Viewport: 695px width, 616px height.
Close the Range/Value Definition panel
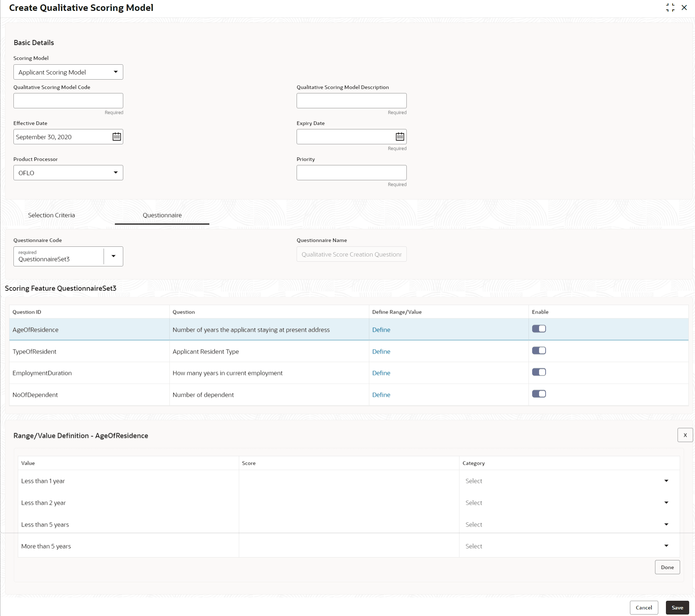pyautogui.click(x=685, y=435)
